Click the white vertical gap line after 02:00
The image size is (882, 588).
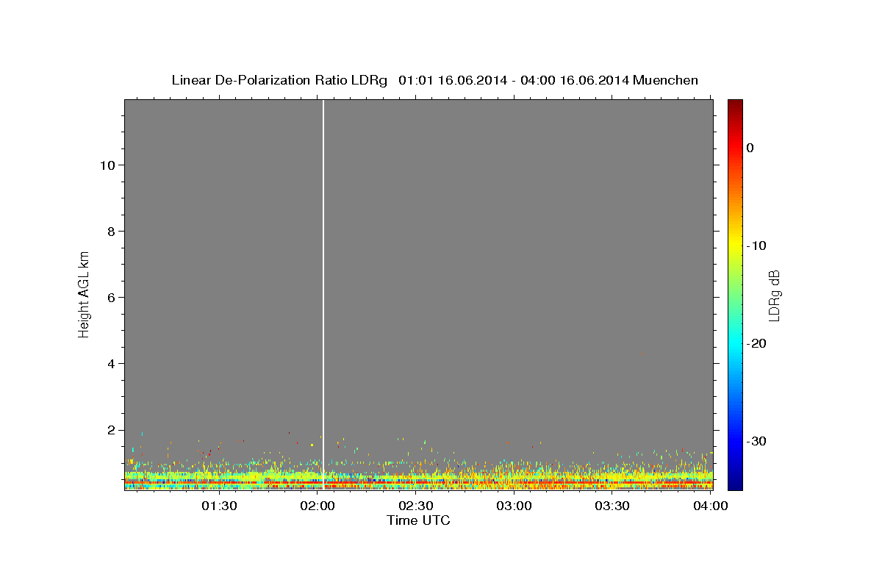point(323,294)
